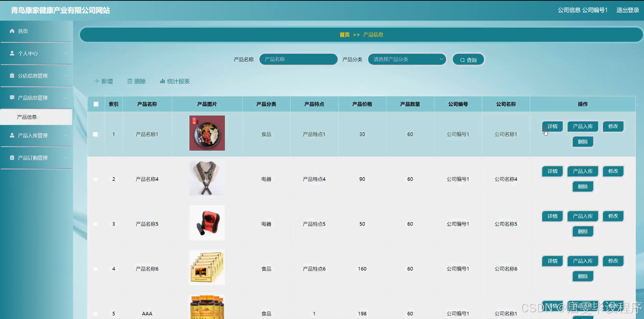Click the icon beside 产品订购管理
This screenshot has height=319, width=644.
12,158
